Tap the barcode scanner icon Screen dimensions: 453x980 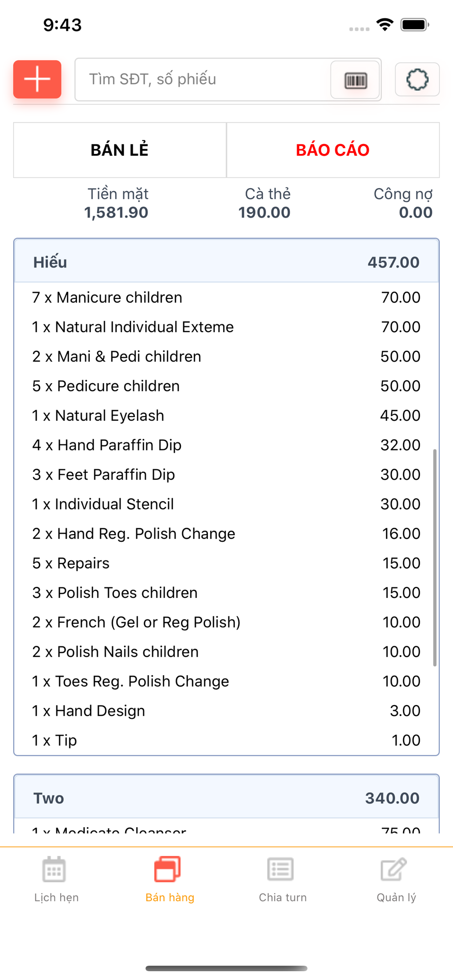pyautogui.click(x=355, y=80)
